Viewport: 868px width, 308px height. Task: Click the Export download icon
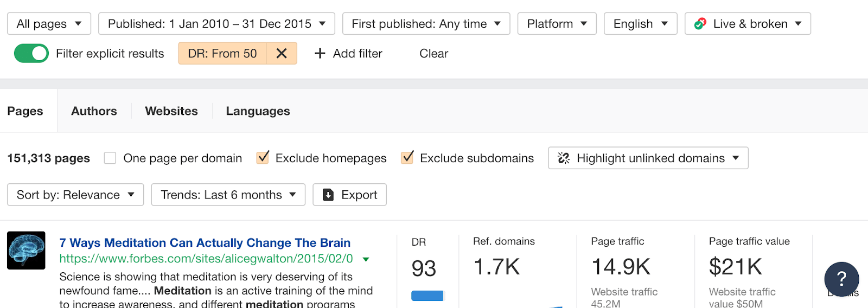click(328, 195)
